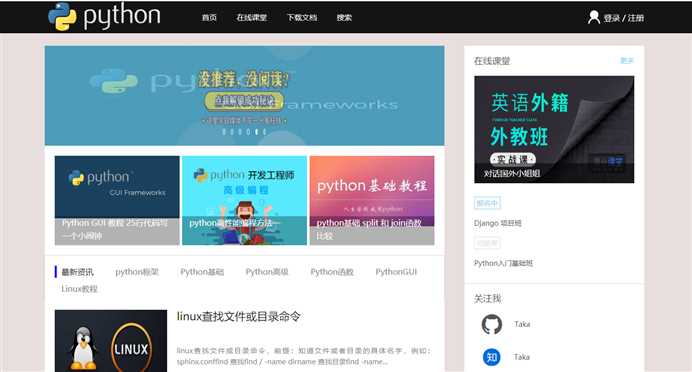Open the 英语外籍外教班 course image
This screenshot has height=372, width=692.
pos(554,129)
